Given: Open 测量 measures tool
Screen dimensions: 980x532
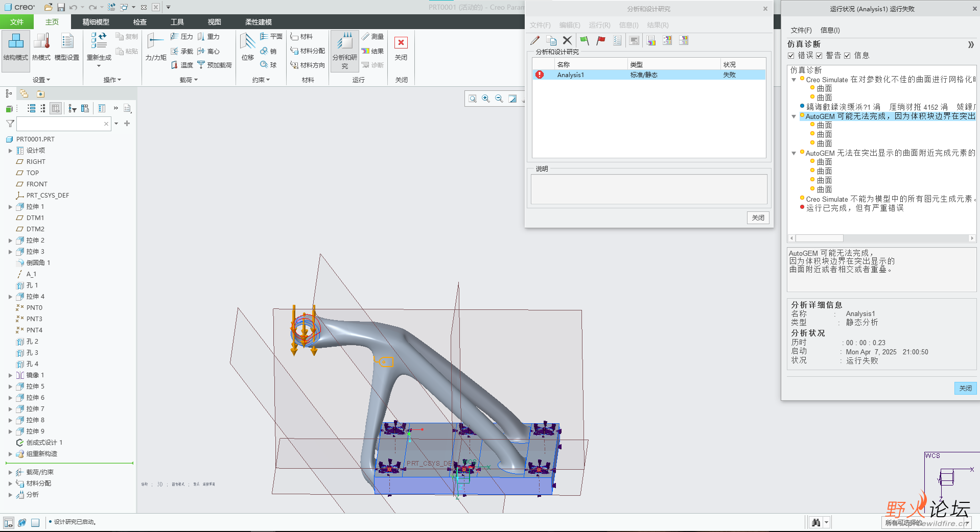Looking at the screenshot, I should tap(372, 36).
